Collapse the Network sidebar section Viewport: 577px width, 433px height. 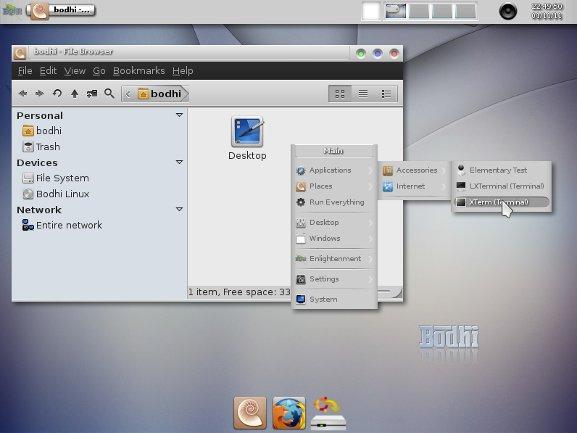tap(179, 209)
